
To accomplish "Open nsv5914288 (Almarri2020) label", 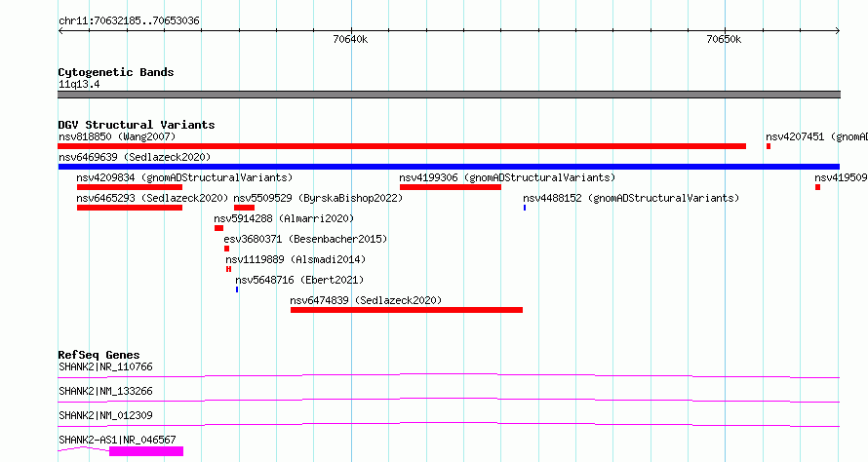I will pyautogui.click(x=284, y=218).
